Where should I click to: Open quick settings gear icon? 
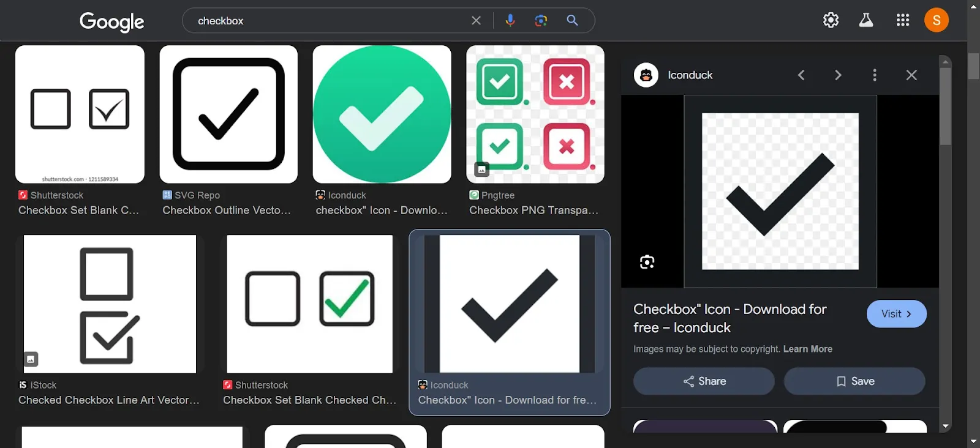[x=831, y=20]
